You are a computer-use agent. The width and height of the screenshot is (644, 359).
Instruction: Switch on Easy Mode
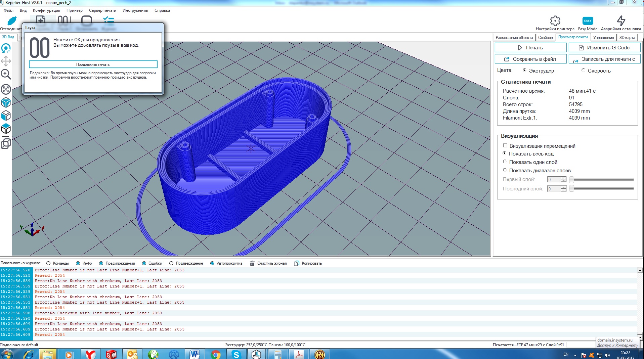(x=588, y=21)
